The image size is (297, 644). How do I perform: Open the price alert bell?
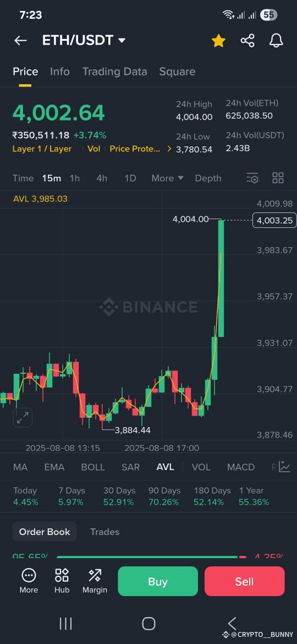(x=276, y=40)
